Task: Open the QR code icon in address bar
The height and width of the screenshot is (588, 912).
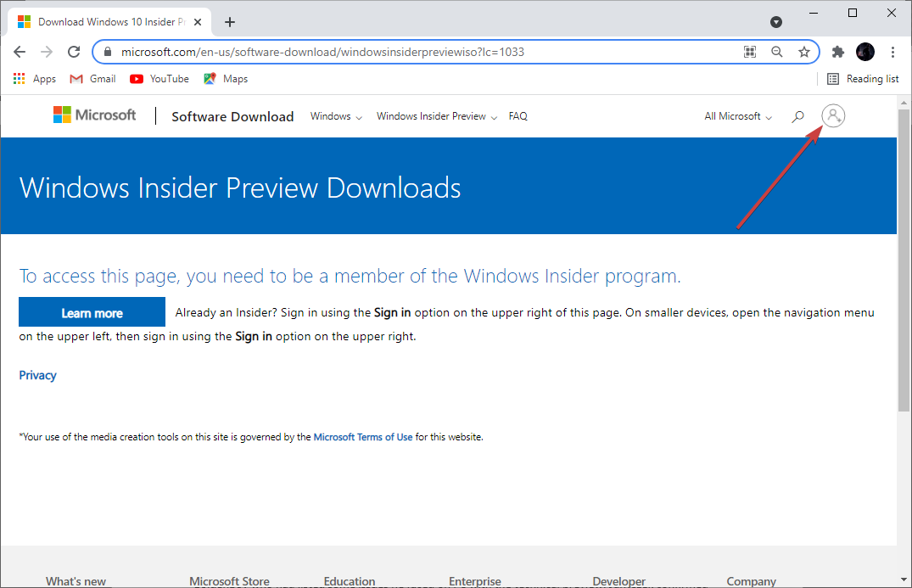Action: click(750, 52)
